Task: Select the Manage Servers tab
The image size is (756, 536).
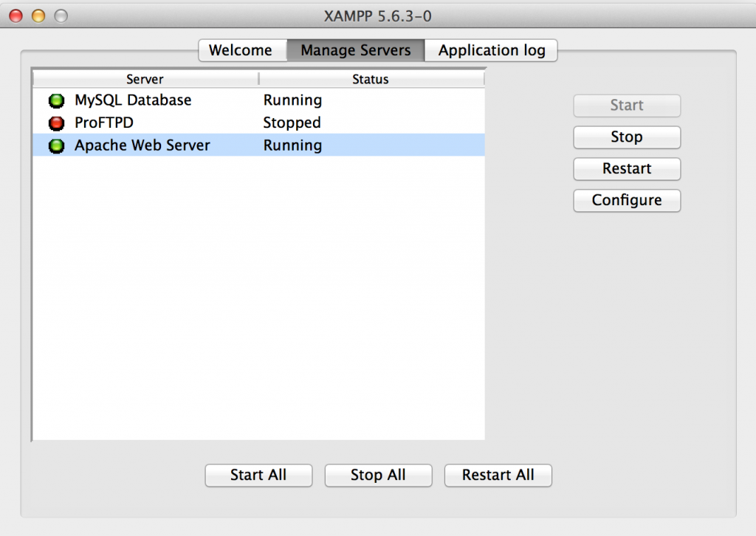Action: [356, 50]
